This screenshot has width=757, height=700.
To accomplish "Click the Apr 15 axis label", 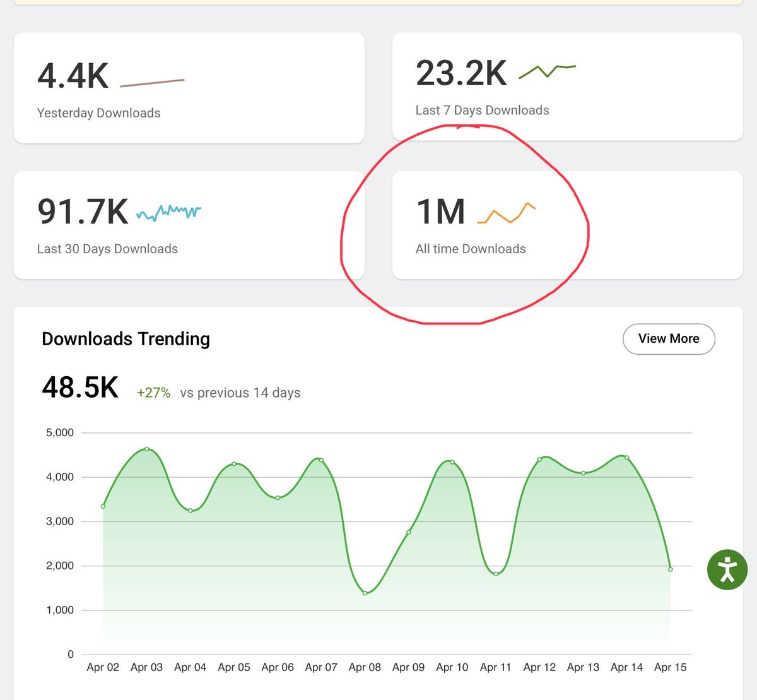I will [x=671, y=667].
